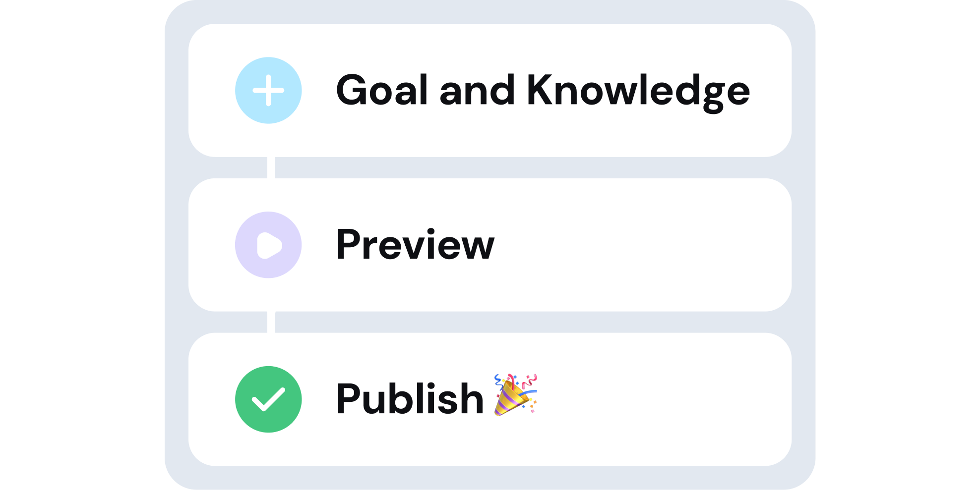Click the Preview step label

click(x=415, y=245)
